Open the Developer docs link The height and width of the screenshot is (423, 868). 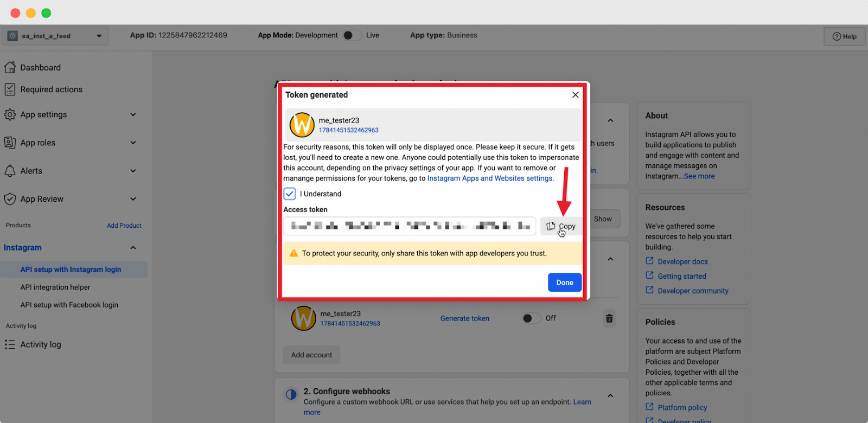[683, 261]
